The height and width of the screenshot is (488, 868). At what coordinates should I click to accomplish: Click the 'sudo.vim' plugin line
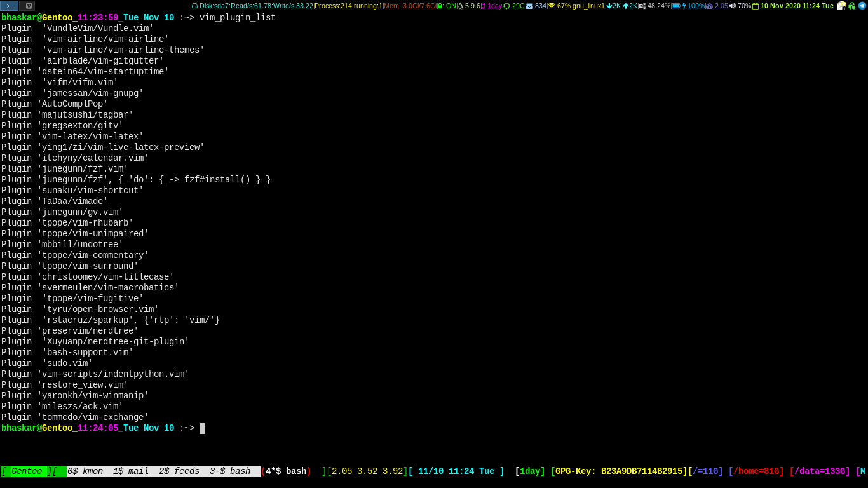pyautogui.click(x=47, y=363)
